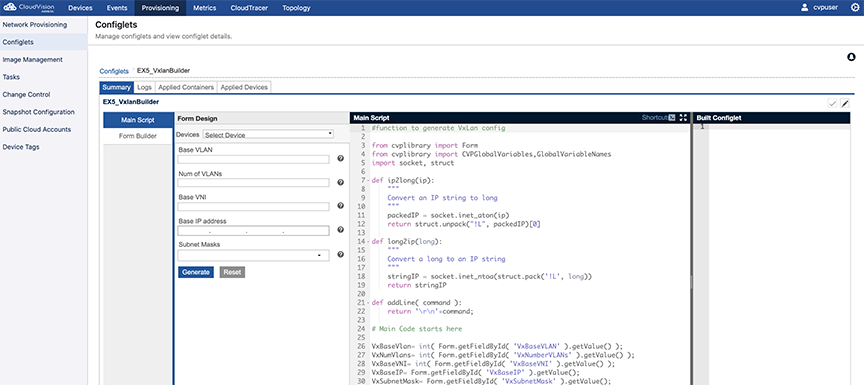Image resolution: width=864 pixels, height=385 pixels.
Task: Show help for Subnet Masks field
Action: point(340,254)
